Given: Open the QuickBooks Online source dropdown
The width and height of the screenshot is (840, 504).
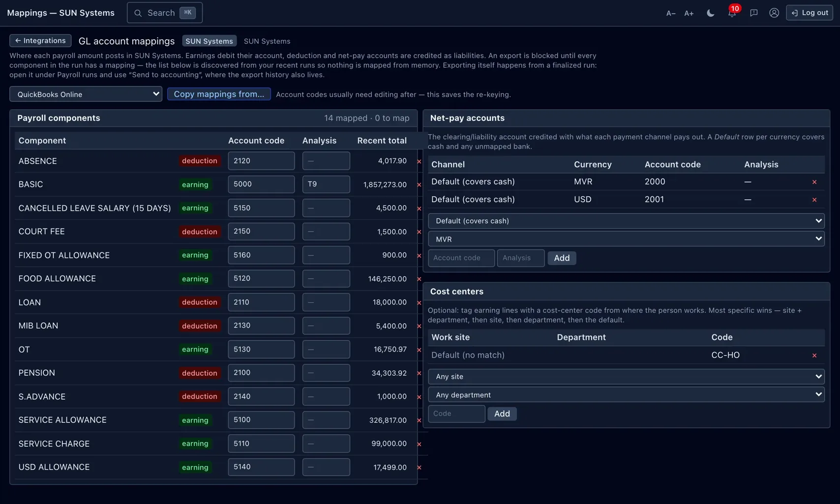Looking at the screenshot, I should tap(86, 94).
